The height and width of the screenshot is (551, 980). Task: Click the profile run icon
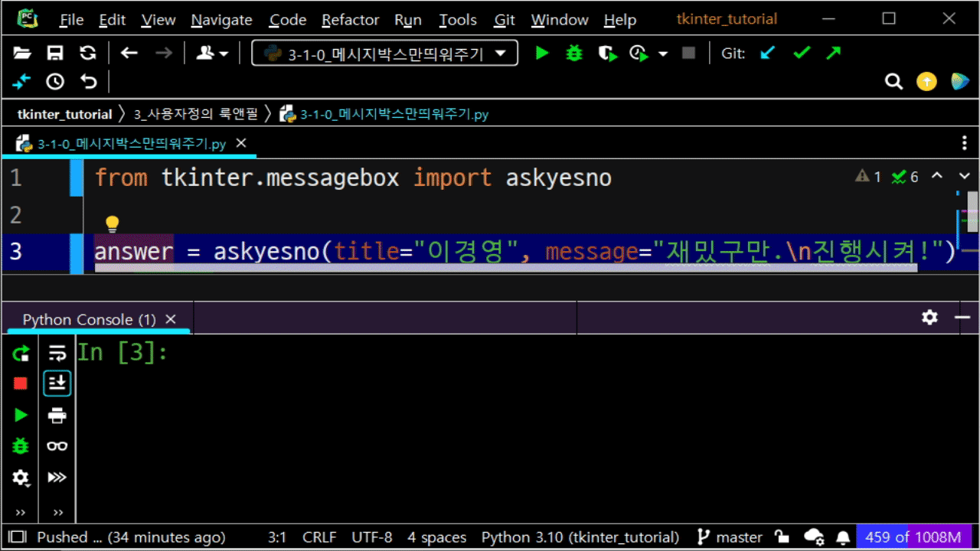639,53
